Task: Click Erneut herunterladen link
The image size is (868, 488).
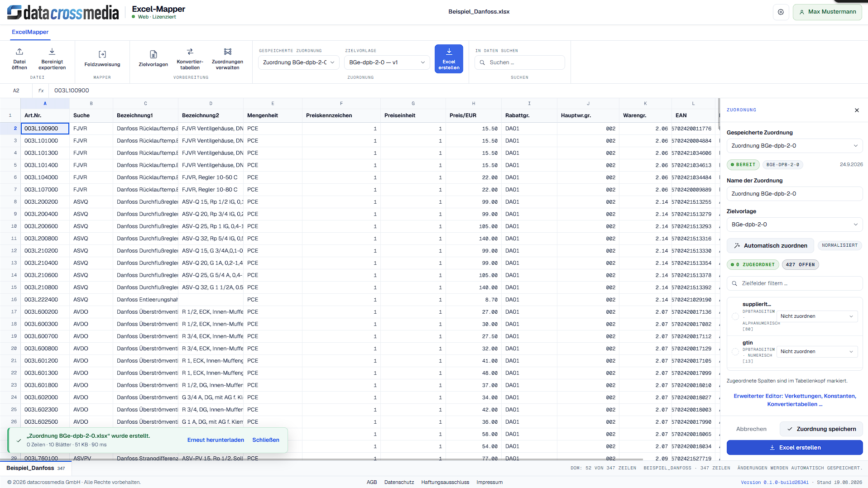Action: pos(216,440)
